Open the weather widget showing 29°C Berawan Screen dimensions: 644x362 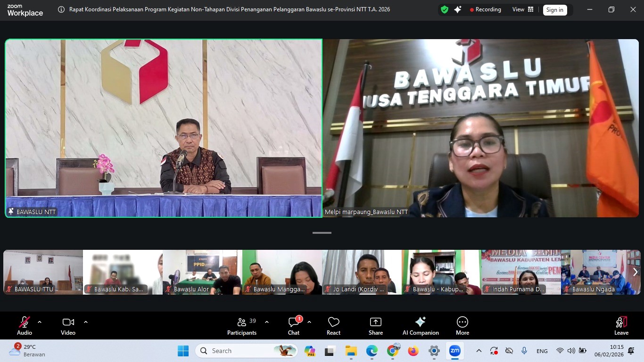[27, 351]
